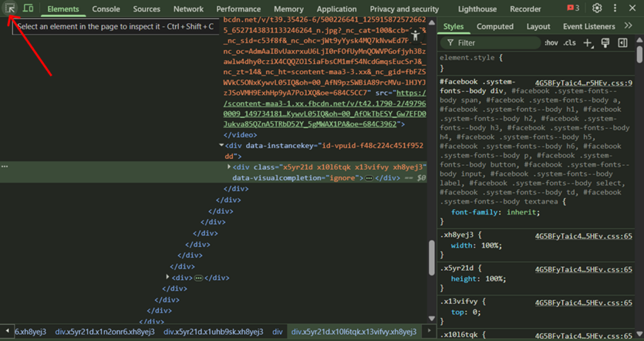Activate the inspect element picker icon
The width and height of the screenshot is (644, 341).
pyautogui.click(x=10, y=9)
